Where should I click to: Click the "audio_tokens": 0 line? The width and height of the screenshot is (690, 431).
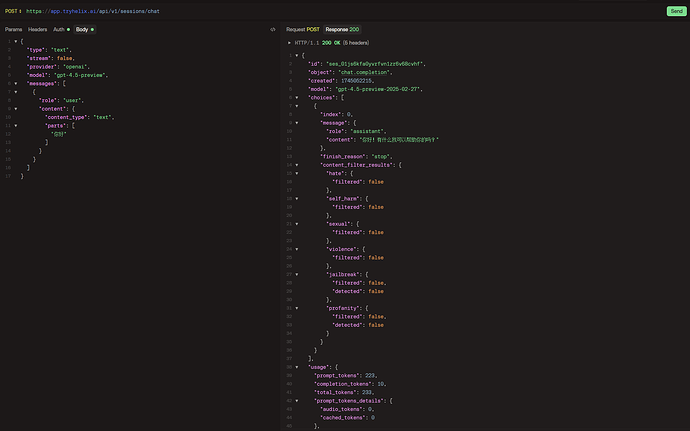(347, 409)
